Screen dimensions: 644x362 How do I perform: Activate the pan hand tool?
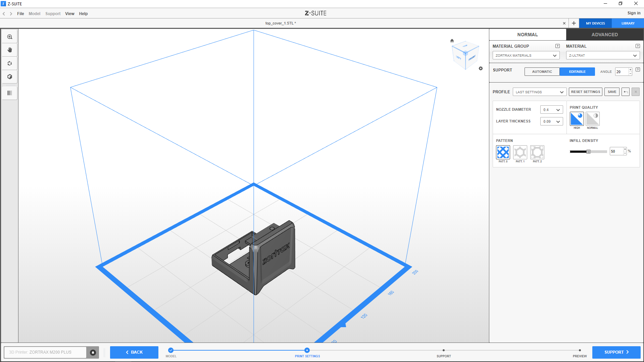coord(10,50)
